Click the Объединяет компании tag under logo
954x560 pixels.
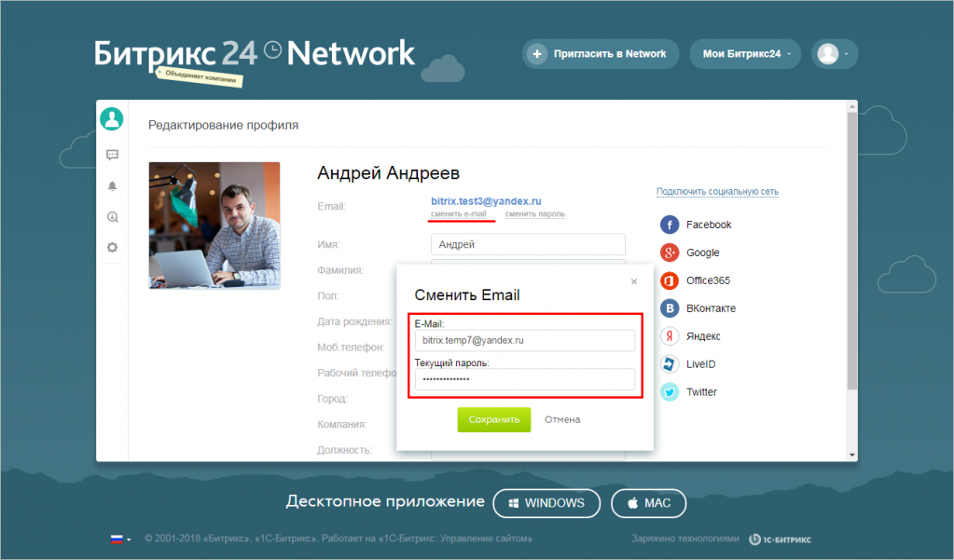pyautogui.click(x=200, y=77)
